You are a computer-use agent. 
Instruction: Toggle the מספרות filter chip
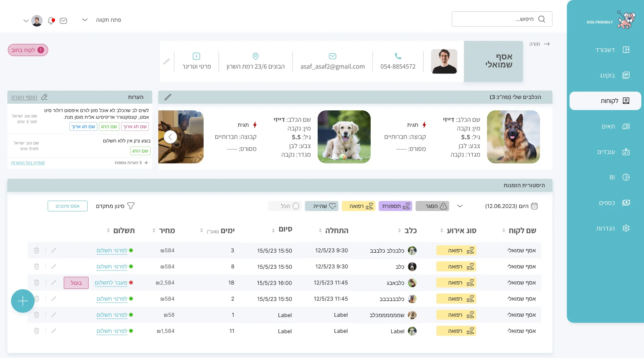[x=395, y=206]
